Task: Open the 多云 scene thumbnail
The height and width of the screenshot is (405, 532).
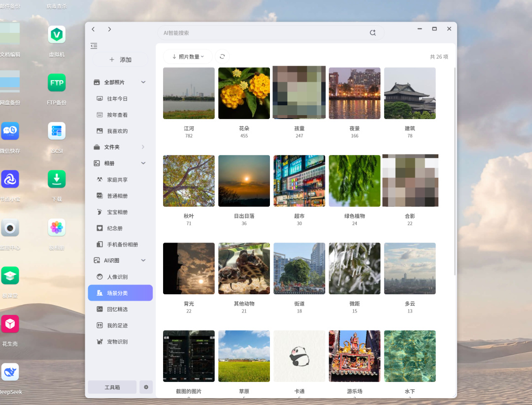Action: [410, 268]
